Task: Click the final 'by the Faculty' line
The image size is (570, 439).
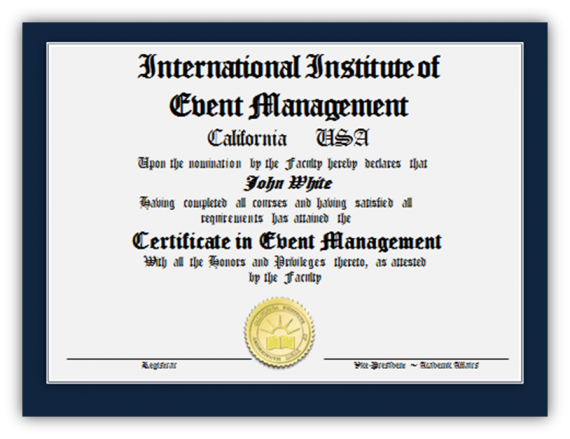Action: point(285,278)
